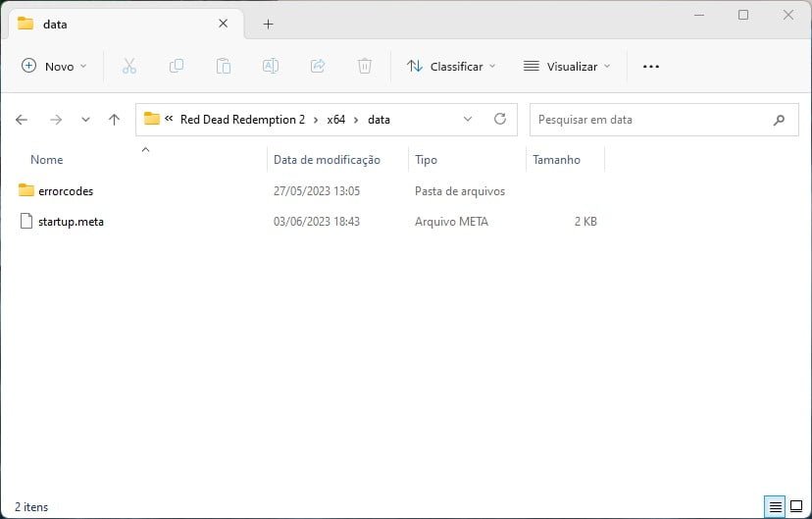Select the errorcodes folder name
The height and width of the screenshot is (519, 812).
66,191
